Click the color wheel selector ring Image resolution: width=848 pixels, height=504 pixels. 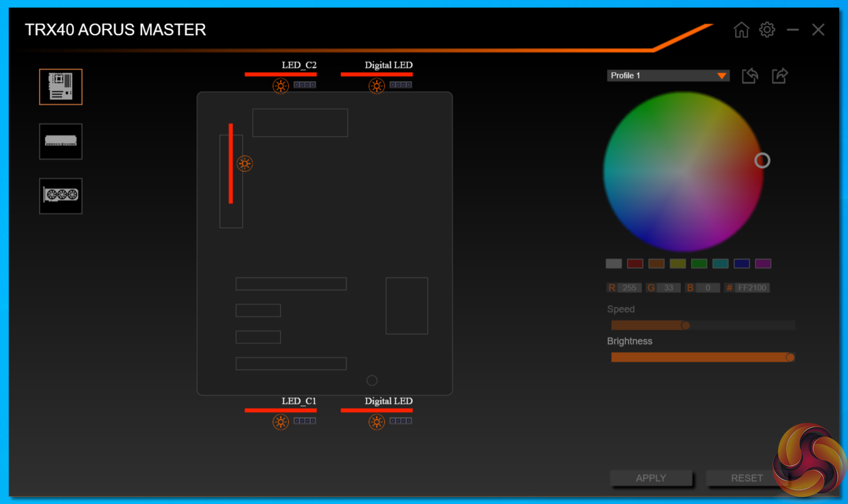(762, 161)
